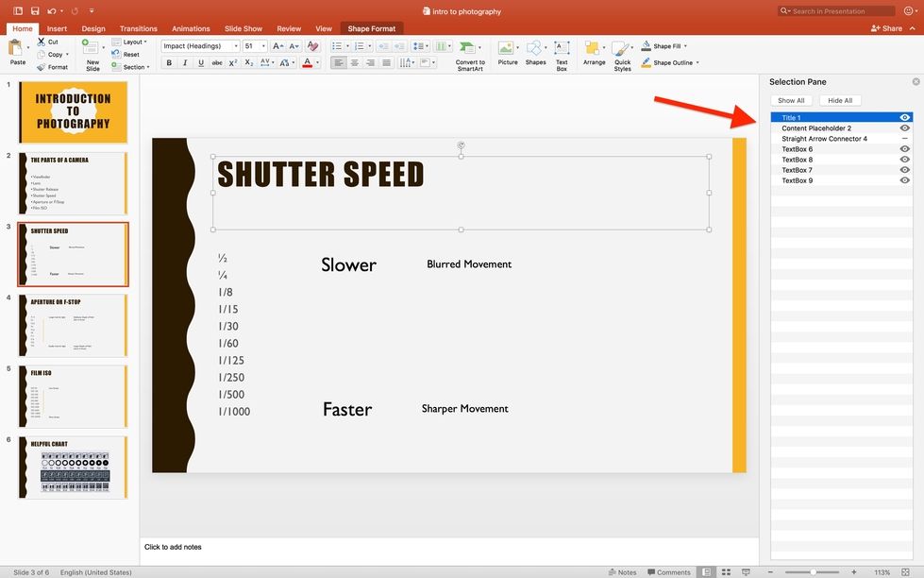Image resolution: width=924 pixels, height=578 pixels.
Task: Toggle visibility of TextBox 6
Action: (904, 149)
